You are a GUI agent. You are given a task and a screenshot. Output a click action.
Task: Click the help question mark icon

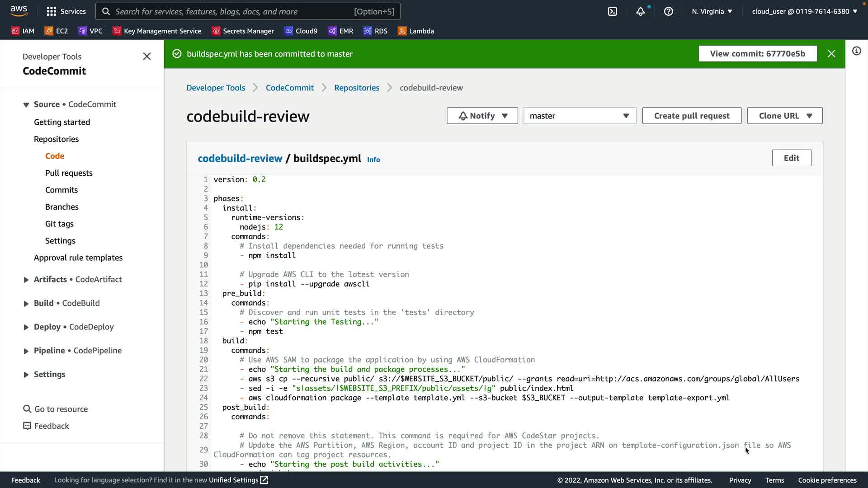(668, 11)
